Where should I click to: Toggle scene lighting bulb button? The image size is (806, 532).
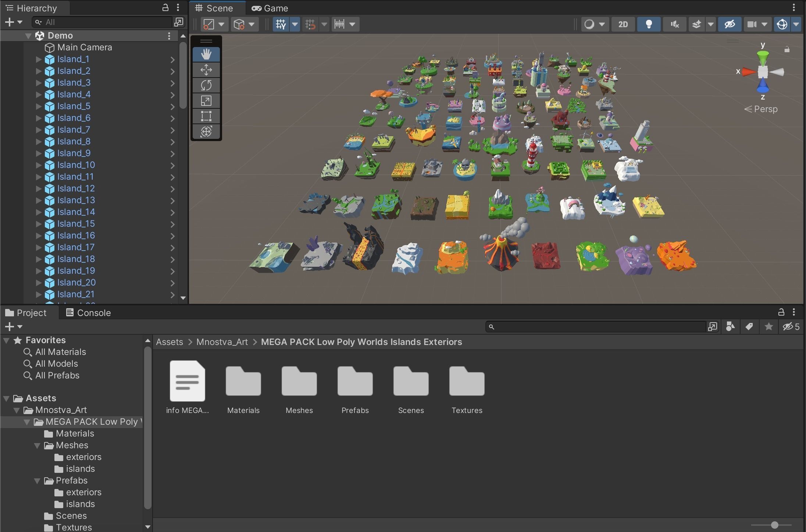click(x=649, y=24)
